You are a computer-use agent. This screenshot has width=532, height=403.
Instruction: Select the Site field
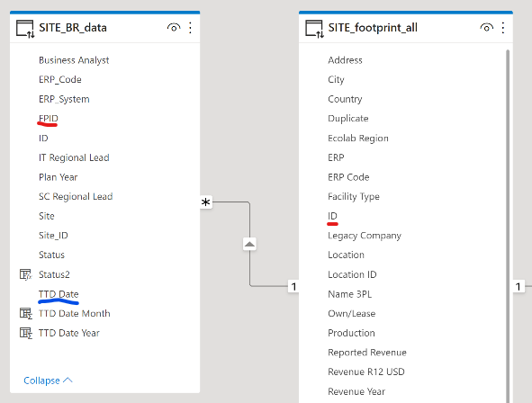click(x=47, y=216)
